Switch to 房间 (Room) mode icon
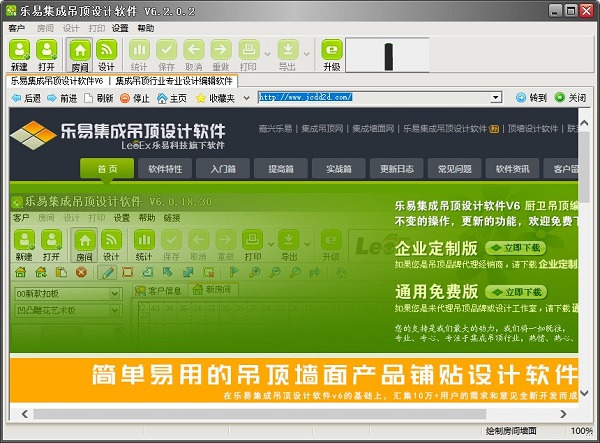Viewport: 600px width, 443px height. (x=80, y=53)
